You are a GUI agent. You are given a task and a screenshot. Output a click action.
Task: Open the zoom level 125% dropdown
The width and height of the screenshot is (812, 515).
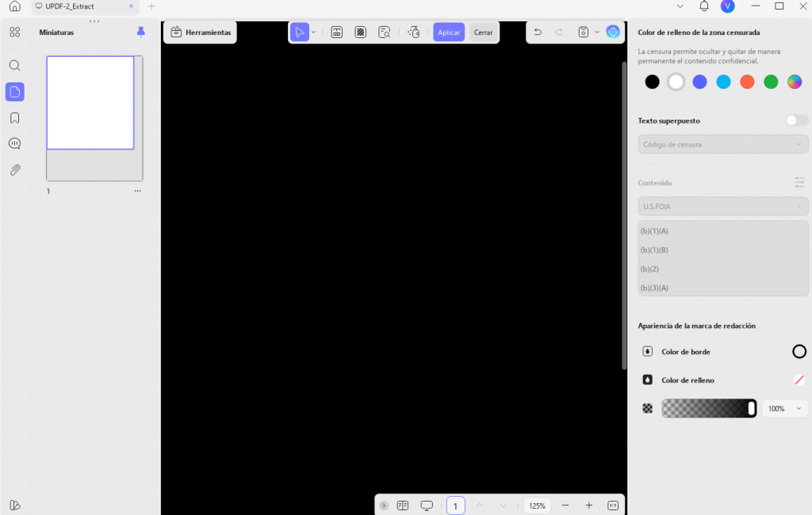(x=537, y=505)
